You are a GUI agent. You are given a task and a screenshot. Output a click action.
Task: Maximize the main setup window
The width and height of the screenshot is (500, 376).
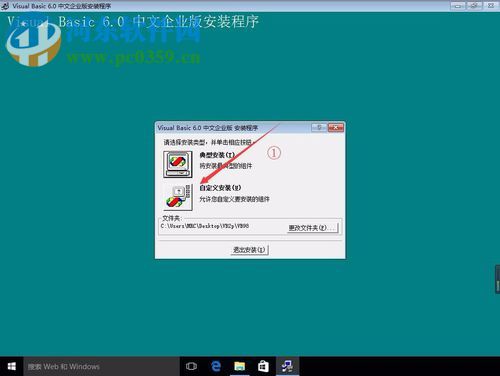[475, 6]
